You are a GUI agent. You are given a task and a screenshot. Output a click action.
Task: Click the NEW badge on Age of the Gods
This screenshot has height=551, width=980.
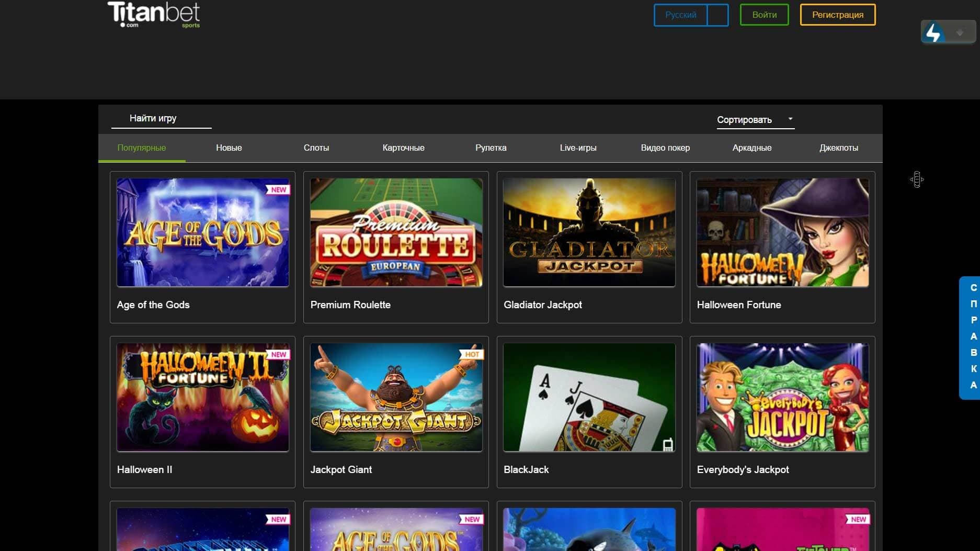point(278,189)
